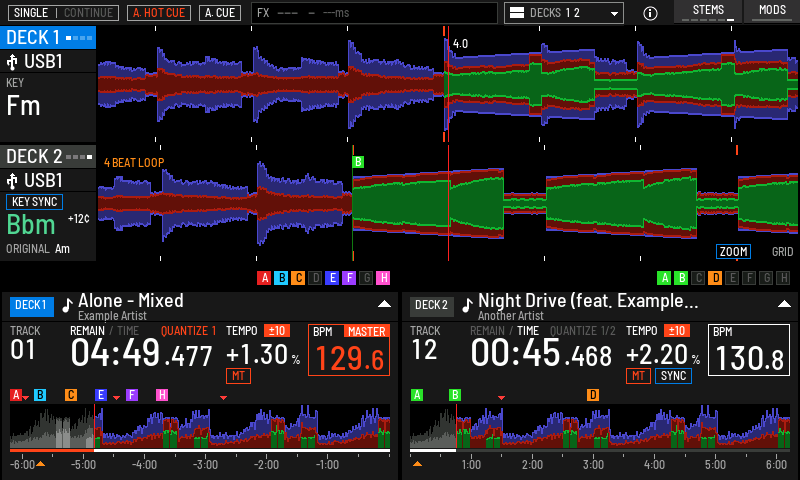
Task: Open the DECKS 1 2 dropdown
Action: click(x=564, y=13)
